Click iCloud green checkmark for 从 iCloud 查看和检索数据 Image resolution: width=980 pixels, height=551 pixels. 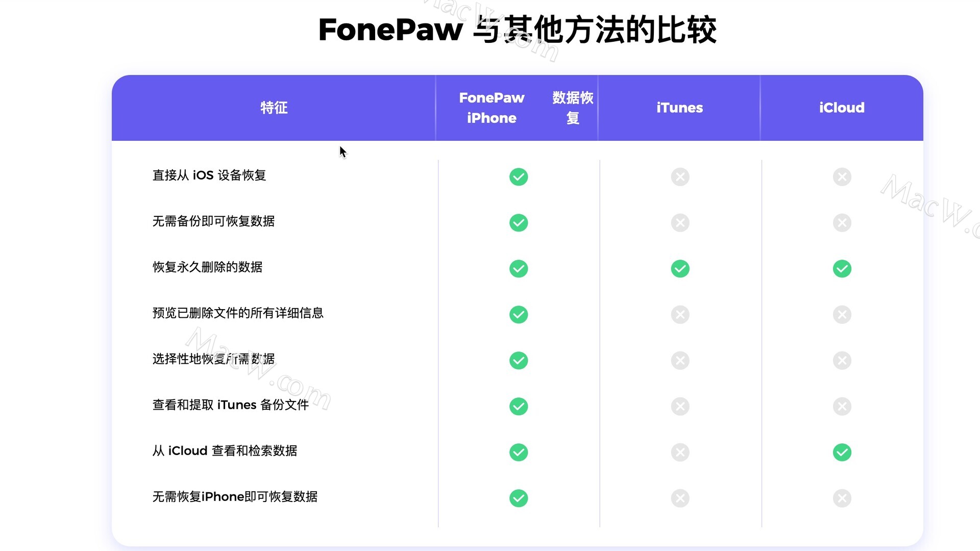(842, 453)
